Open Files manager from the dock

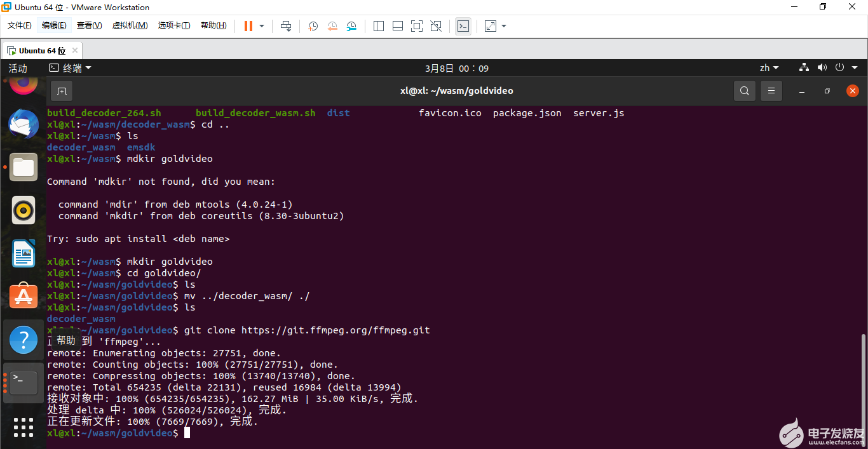pyautogui.click(x=24, y=167)
